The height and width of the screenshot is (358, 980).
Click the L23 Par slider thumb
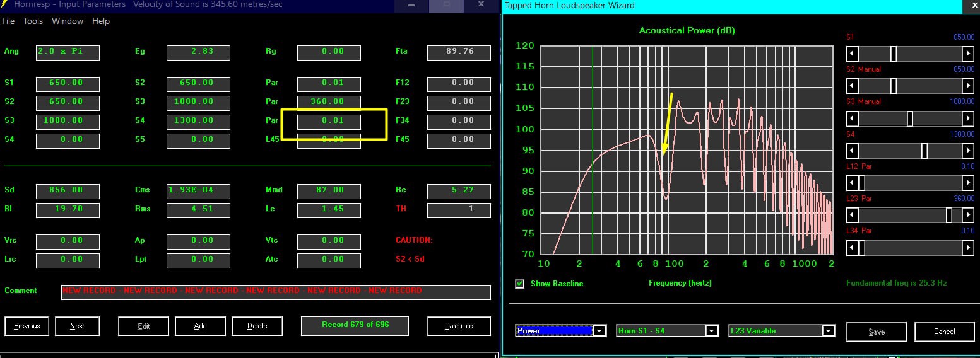coord(949,216)
